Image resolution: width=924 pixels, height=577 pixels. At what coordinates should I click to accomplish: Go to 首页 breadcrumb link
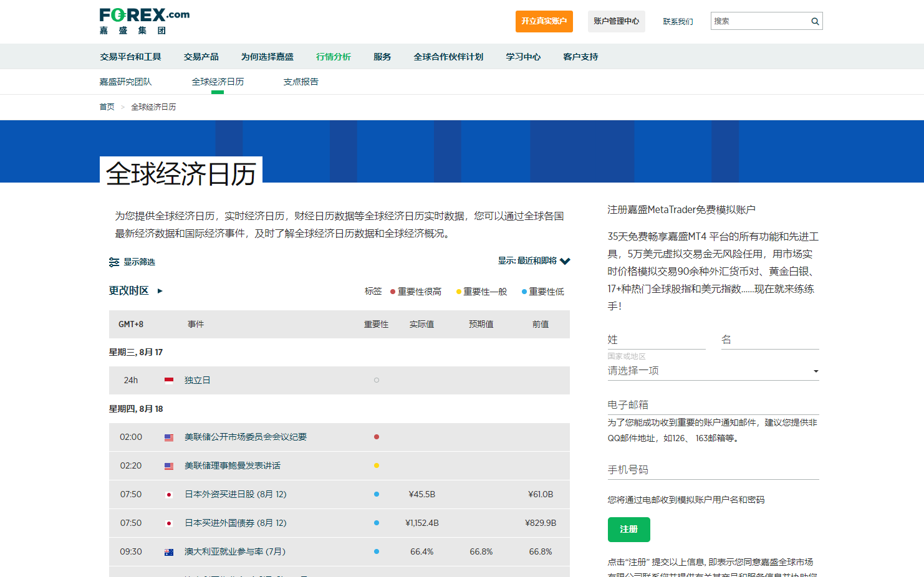pyautogui.click(x=107, y=107)
